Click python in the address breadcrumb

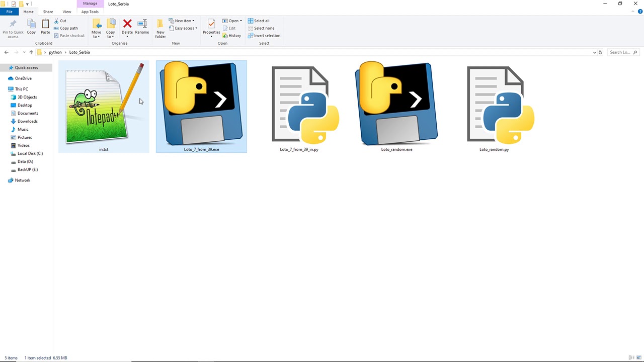(55, 52)
